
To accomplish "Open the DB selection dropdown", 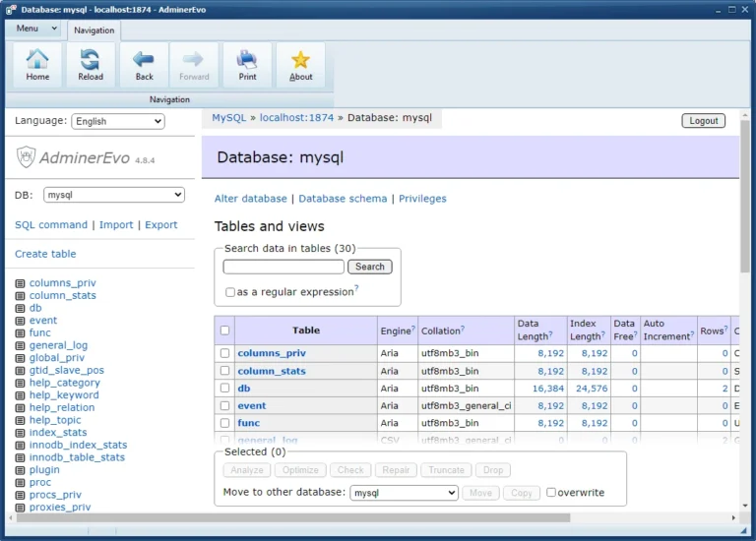I will [114, 195].
